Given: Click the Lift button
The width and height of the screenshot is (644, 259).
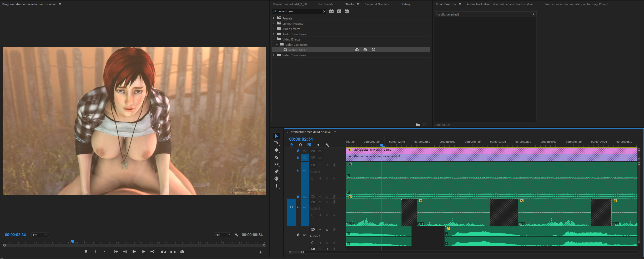Looking at the screenshot, I should pos(164,252).
